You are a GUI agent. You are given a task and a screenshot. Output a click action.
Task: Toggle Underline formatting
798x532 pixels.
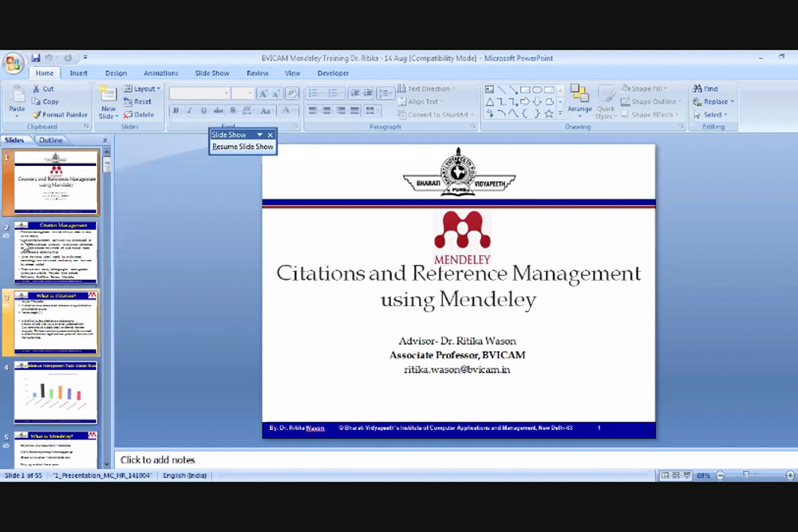203,111
